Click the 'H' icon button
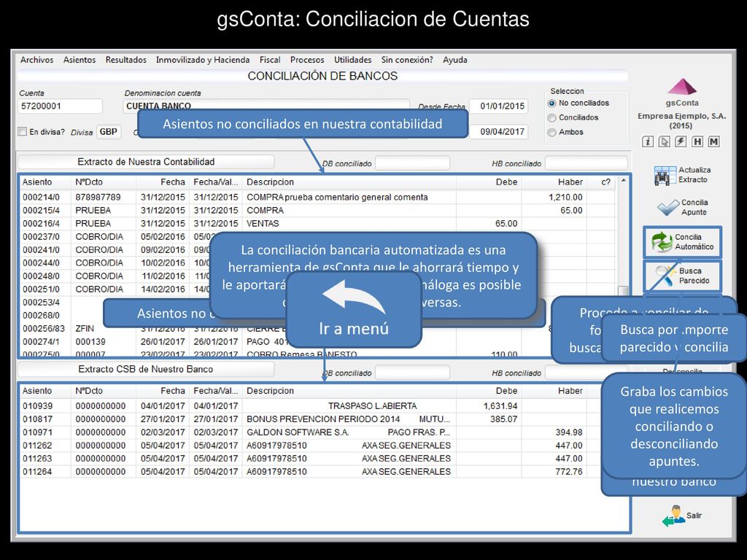Screen dimensions: 747x560 click(x=697, y=141)
